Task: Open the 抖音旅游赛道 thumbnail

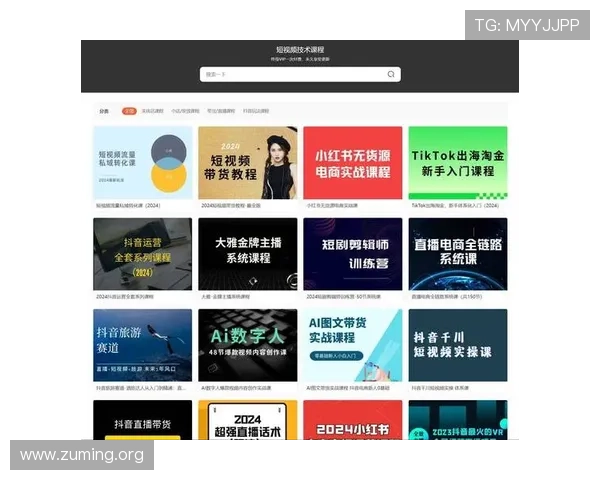Action: 143,345
